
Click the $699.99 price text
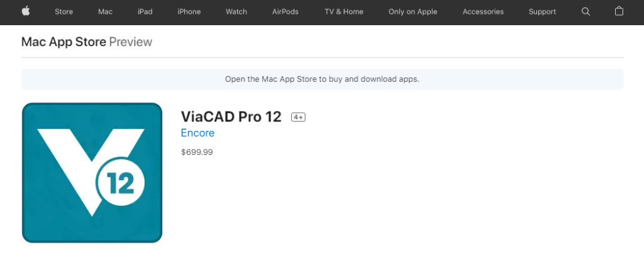tap(197, 152)
